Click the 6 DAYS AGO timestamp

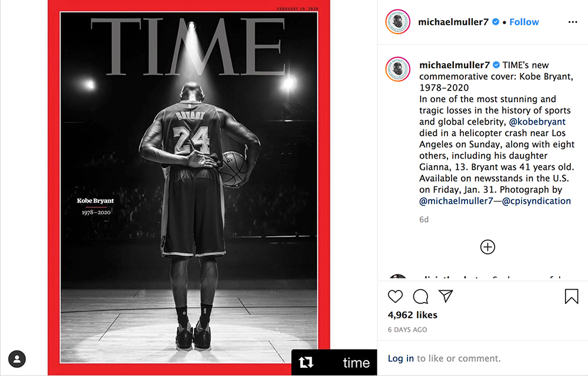tap(407, 330)
